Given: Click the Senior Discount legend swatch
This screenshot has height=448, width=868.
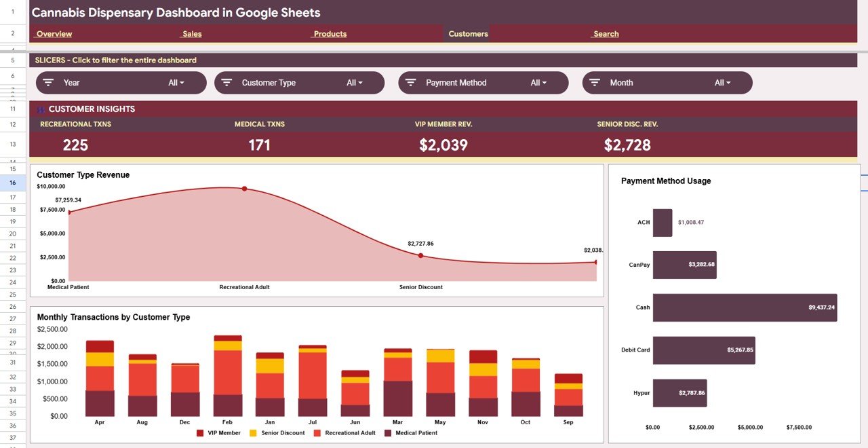Looking at the screenshot, I should [253, 433].
